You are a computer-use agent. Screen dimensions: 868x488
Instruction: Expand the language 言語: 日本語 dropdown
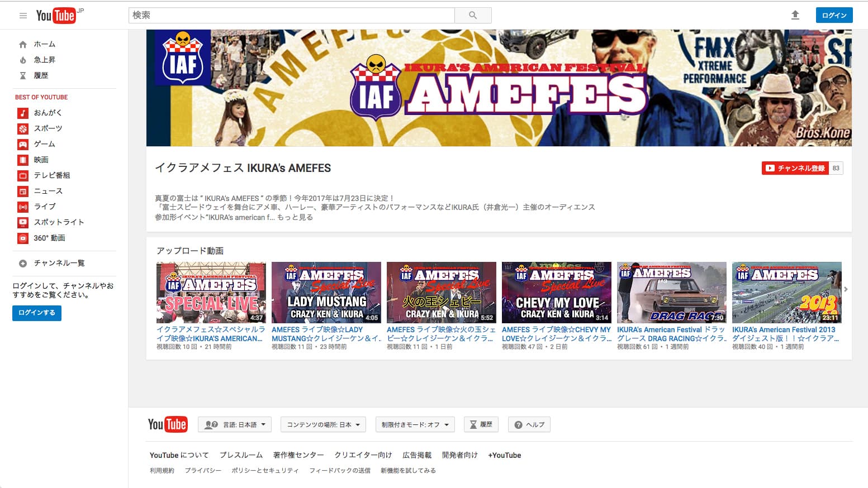pos(235,425)
